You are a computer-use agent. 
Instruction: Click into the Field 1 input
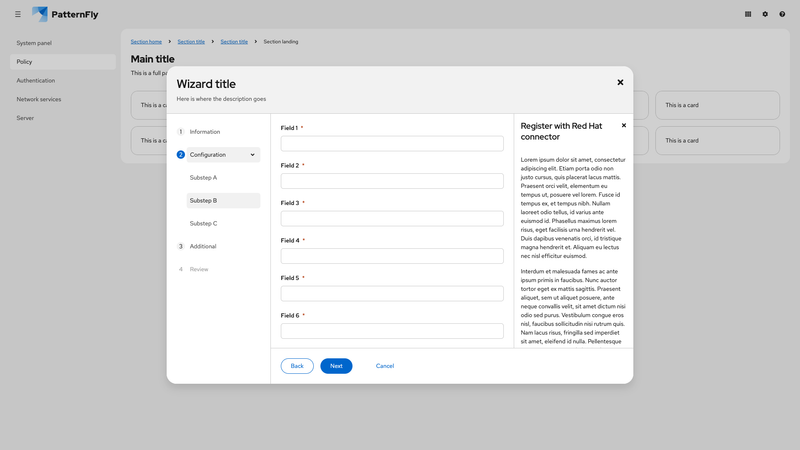point(392,143)
